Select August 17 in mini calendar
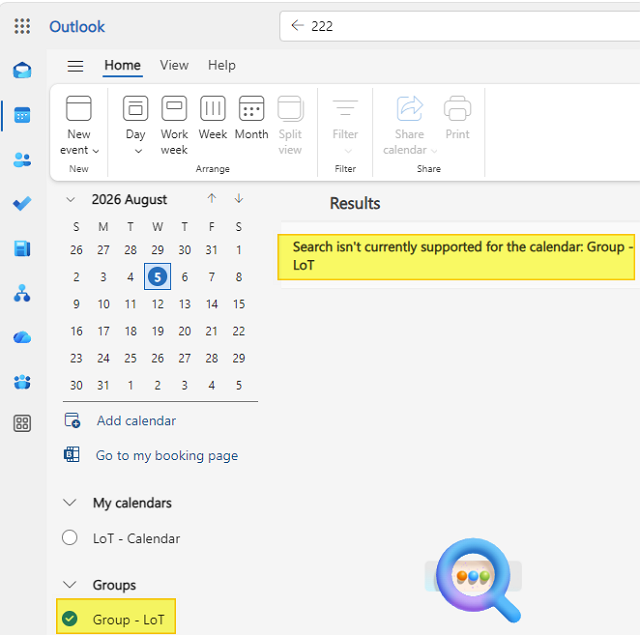640x635 pixels. tap(103, 331)
